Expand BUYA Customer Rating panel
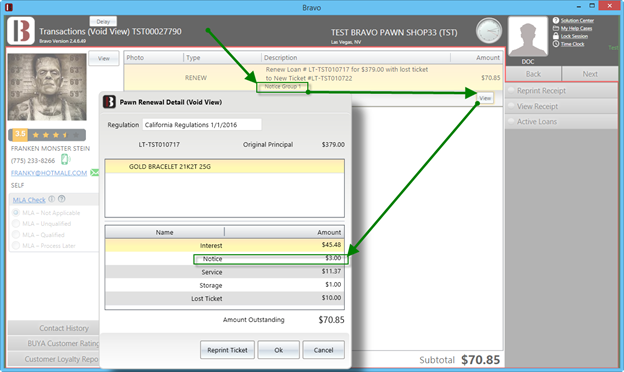Image resolution: width=624 pixels, height=372 pixels. coord(53,343)
